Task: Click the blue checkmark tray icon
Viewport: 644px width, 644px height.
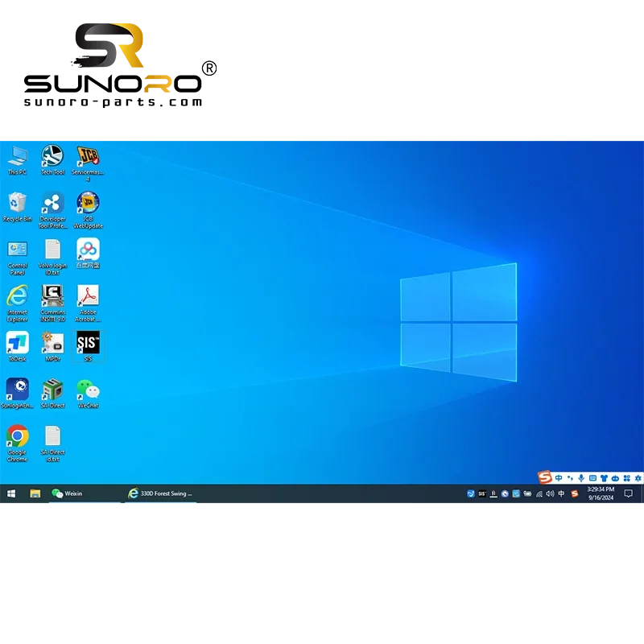Action: pos(471,493)
